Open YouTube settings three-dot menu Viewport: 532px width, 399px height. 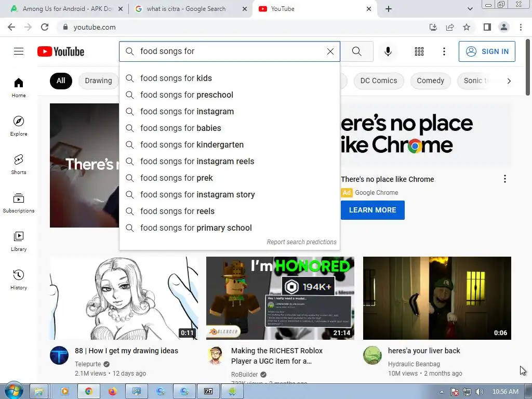[x=444, y=51]
